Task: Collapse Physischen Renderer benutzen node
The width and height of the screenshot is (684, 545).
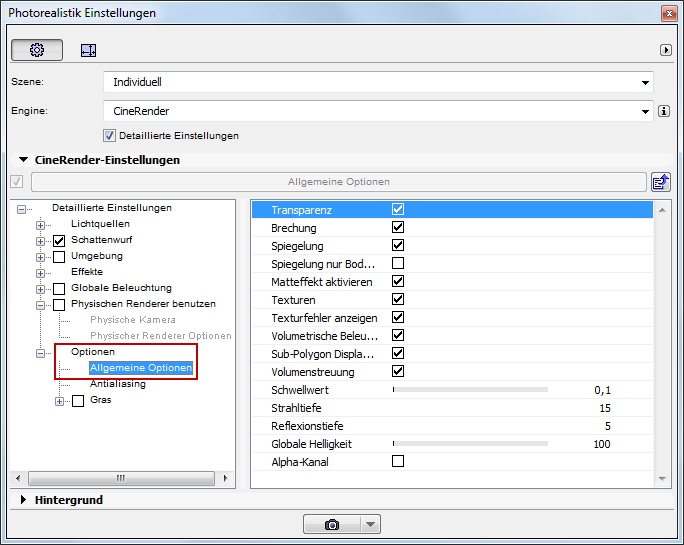Action: click(x=40, y=305)
